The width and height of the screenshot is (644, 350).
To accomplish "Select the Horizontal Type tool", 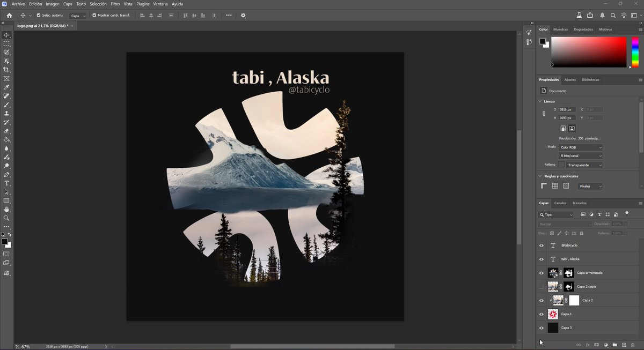I will [x=6, y=183].
